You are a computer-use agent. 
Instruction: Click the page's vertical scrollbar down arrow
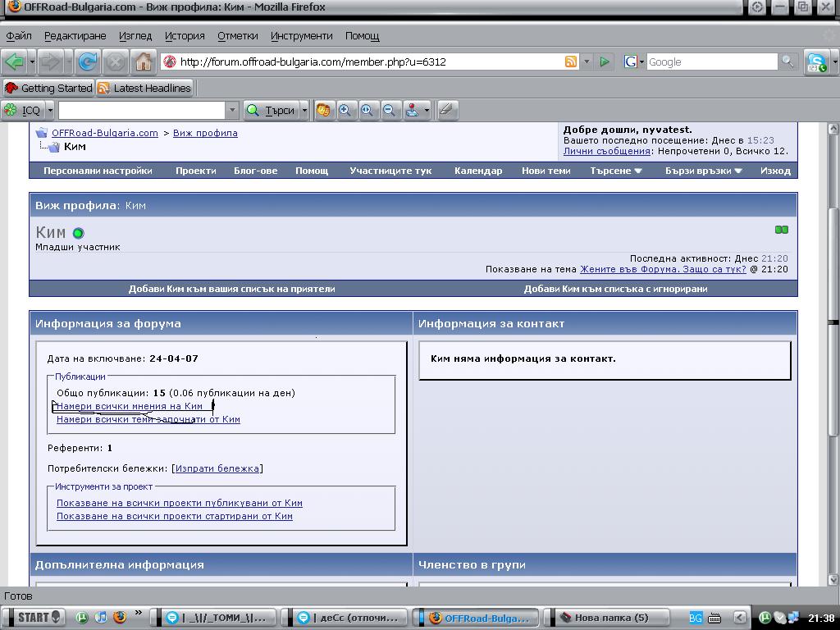(833, 580)
